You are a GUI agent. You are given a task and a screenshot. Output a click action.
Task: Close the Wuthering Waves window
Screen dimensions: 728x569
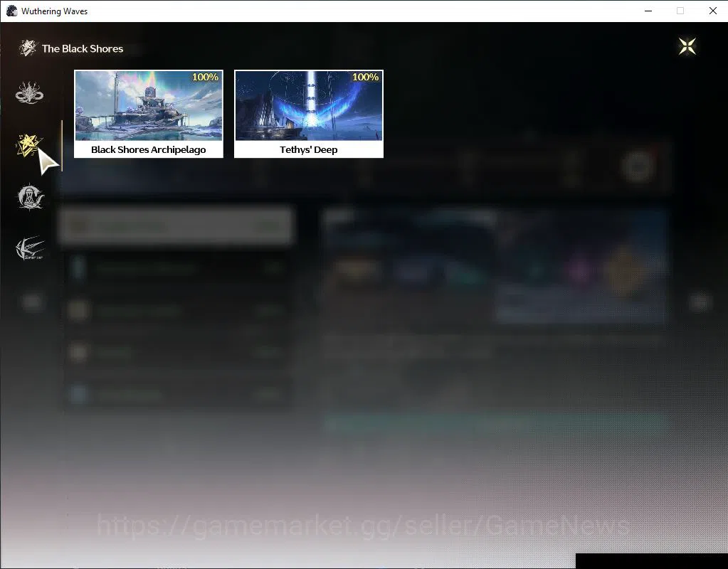pyautogui.click(x=712, y=11)
